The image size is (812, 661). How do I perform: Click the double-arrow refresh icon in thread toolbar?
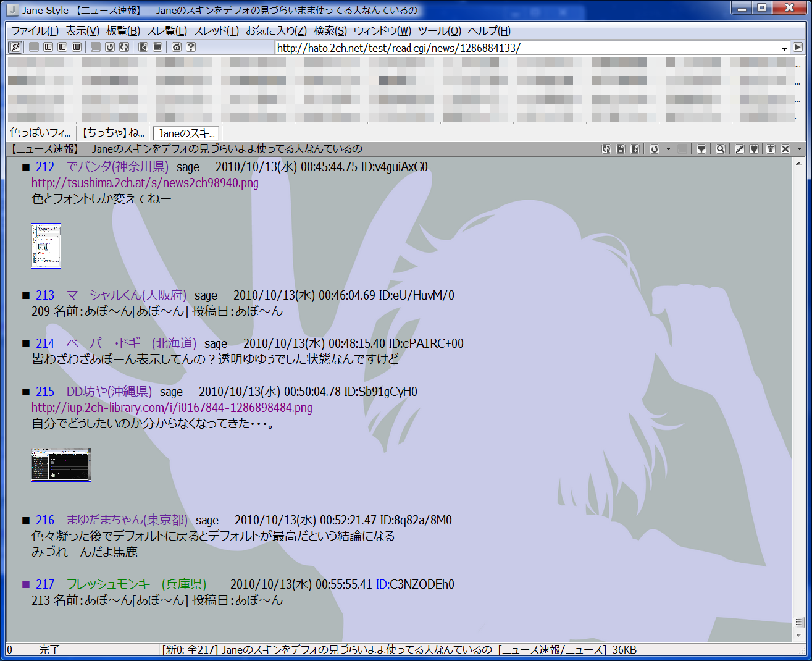click(606, 149)
